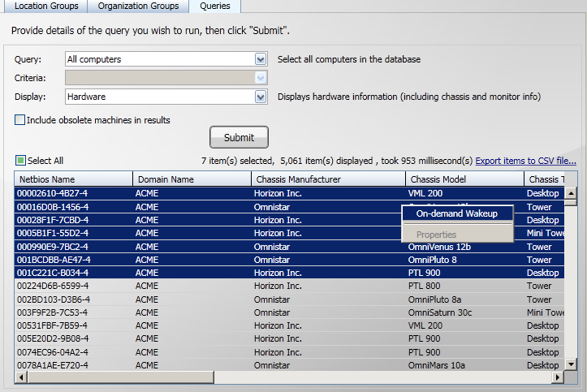The width and height of the screenshot is (587, 392).
Task: Sort by Domain Name column header
Action: pyautogui.click(x=192, y=179)
